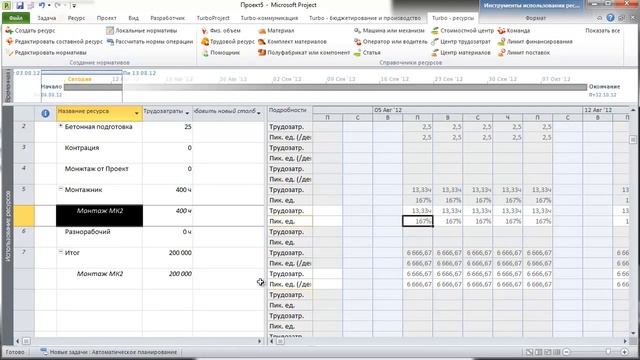
Task: Click the Создать ресурс icon
Action: pyautogui.click(x=9, y=31)
